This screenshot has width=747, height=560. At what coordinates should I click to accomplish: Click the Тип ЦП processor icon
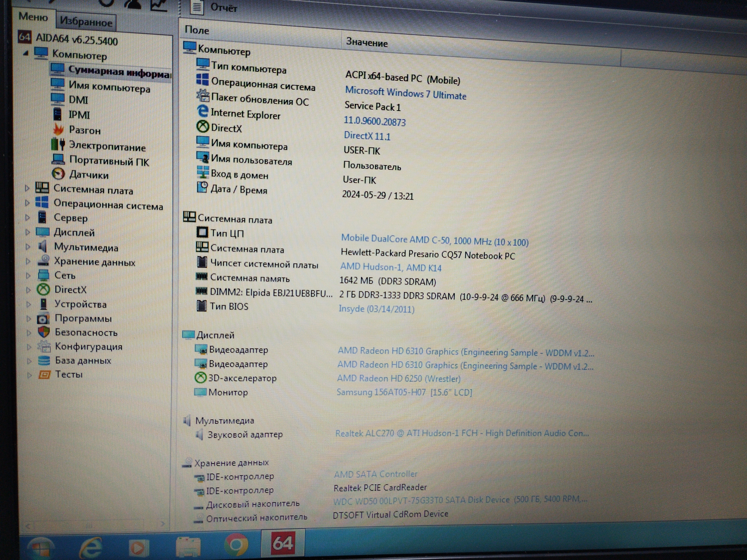202,232
